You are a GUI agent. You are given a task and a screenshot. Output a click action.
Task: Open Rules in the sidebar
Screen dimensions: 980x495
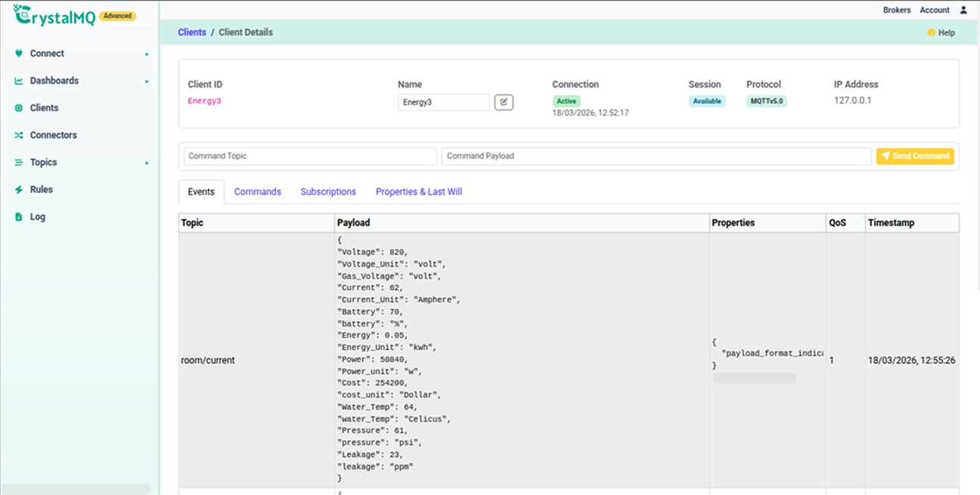[42, 190]
